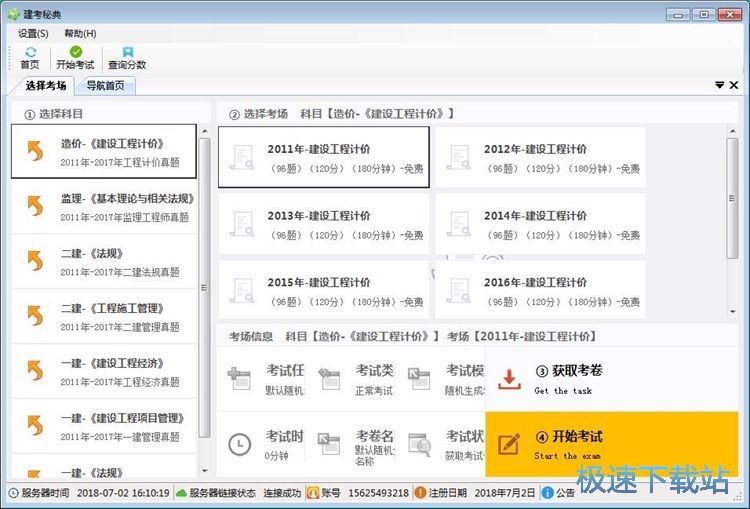Click the paper icon of 2015年 exam

(242, 290)
